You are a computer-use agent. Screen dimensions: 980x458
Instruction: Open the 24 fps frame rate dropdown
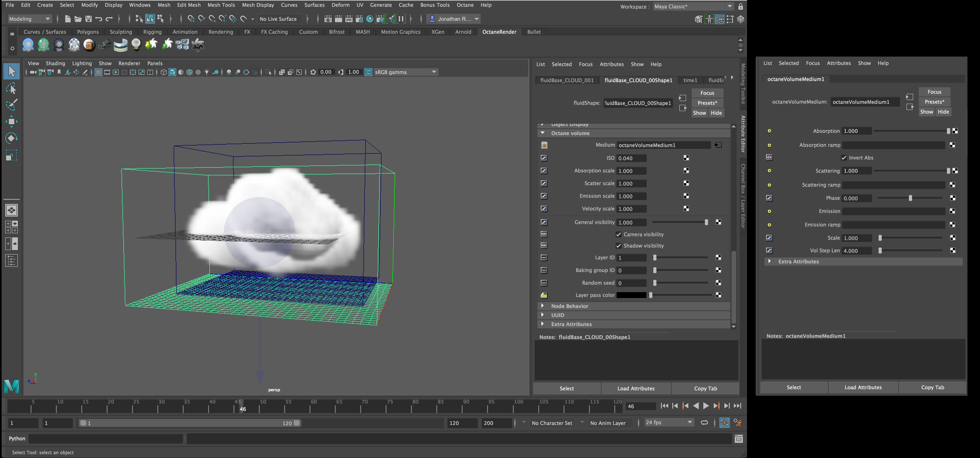(x=668, y=423)
